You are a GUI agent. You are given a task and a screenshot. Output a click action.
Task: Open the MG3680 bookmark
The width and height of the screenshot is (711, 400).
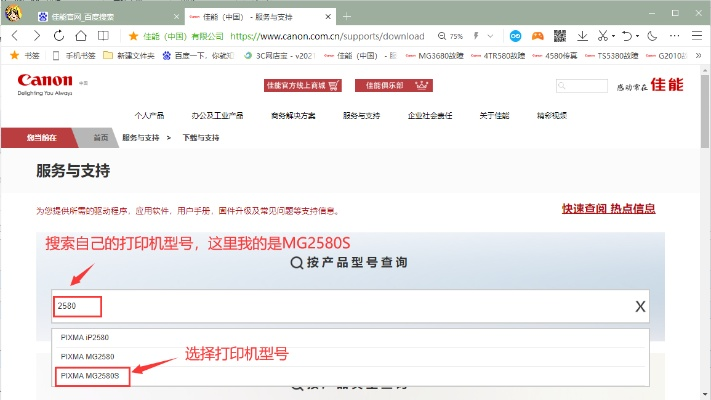(x=434, y=55)
